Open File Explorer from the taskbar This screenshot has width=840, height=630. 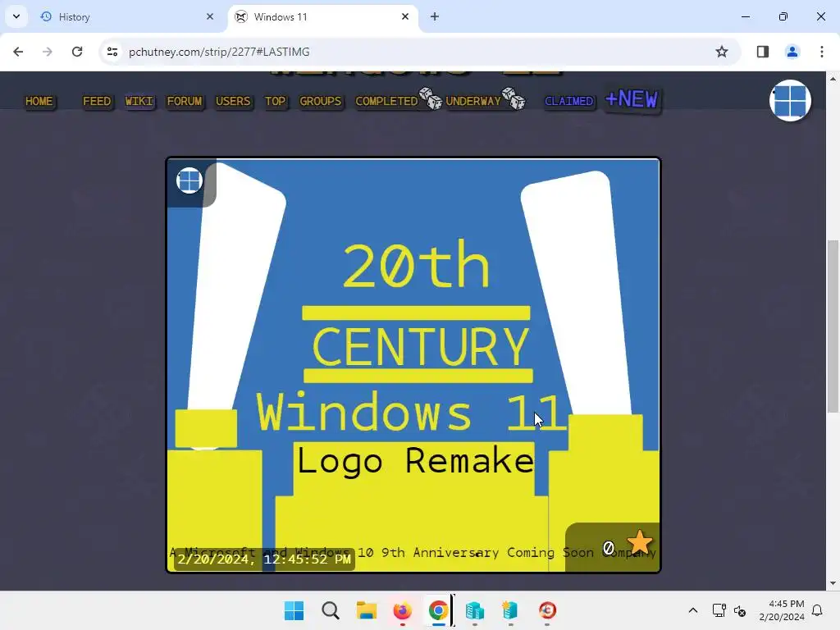[367, 610]
